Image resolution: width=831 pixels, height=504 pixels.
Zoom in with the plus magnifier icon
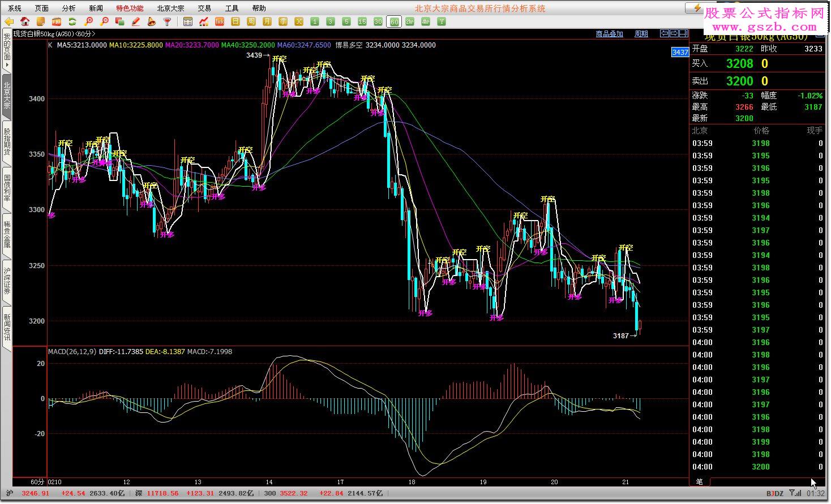click(88, 21)
